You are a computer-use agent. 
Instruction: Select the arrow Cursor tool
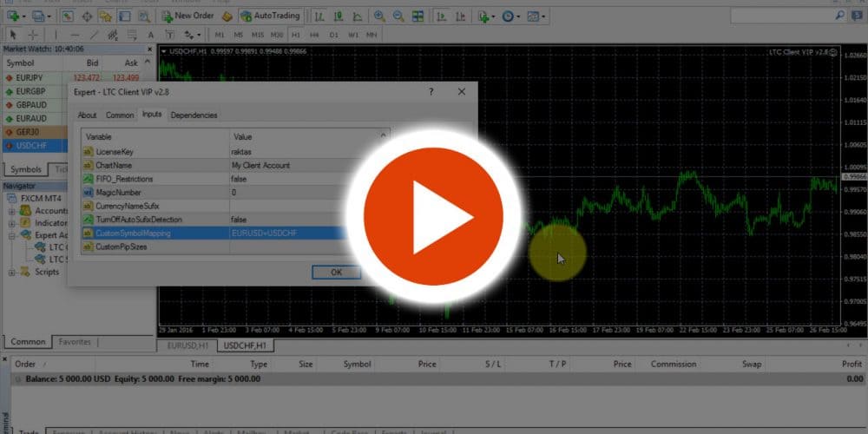[x=13, y=35]
